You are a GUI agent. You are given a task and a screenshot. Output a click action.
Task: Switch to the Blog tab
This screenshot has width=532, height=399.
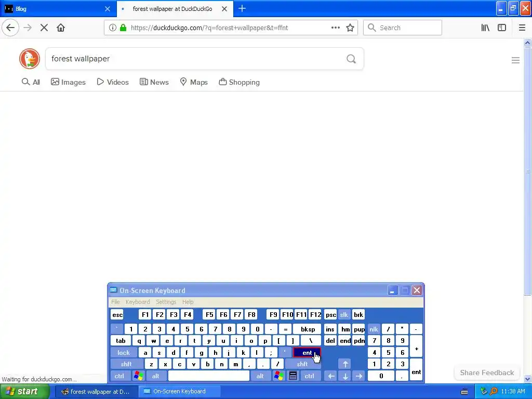pos(58,9)
